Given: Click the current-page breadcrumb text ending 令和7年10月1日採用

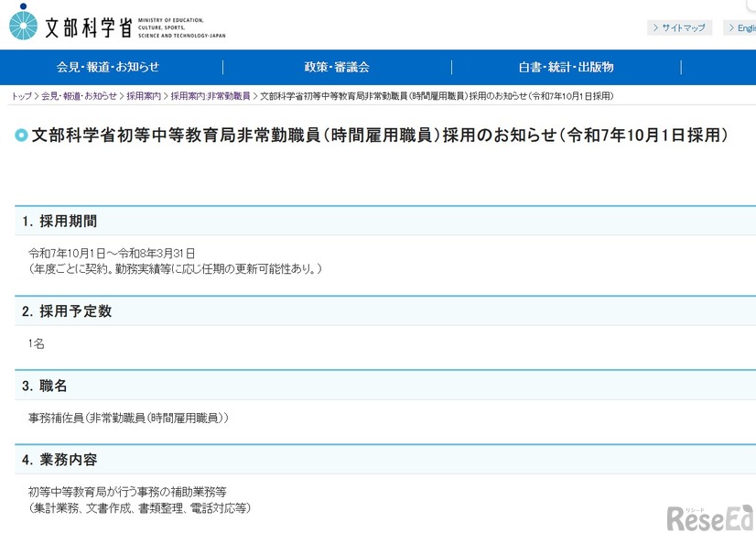Looking at the screenshot, I should 437,96.
